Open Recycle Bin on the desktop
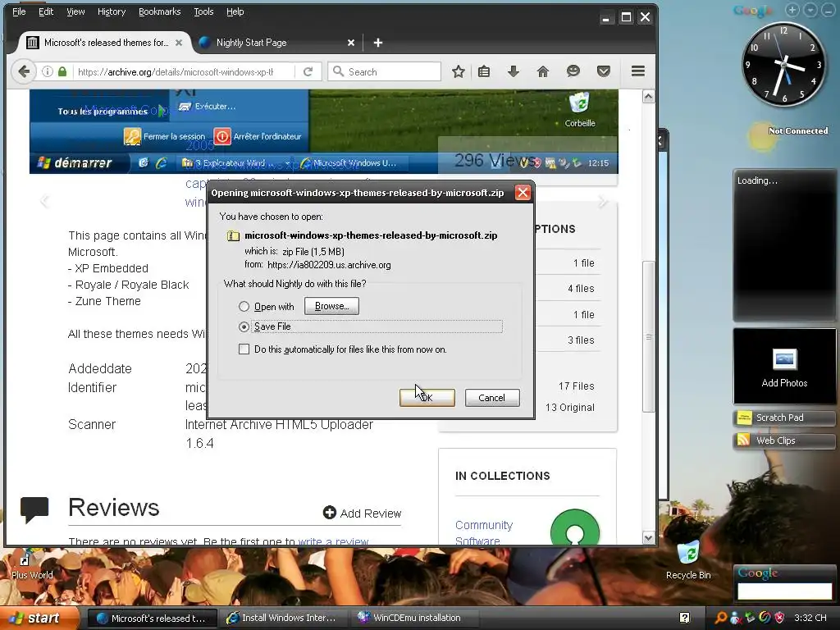Screen dimensions: 840x630 point(688,559)
